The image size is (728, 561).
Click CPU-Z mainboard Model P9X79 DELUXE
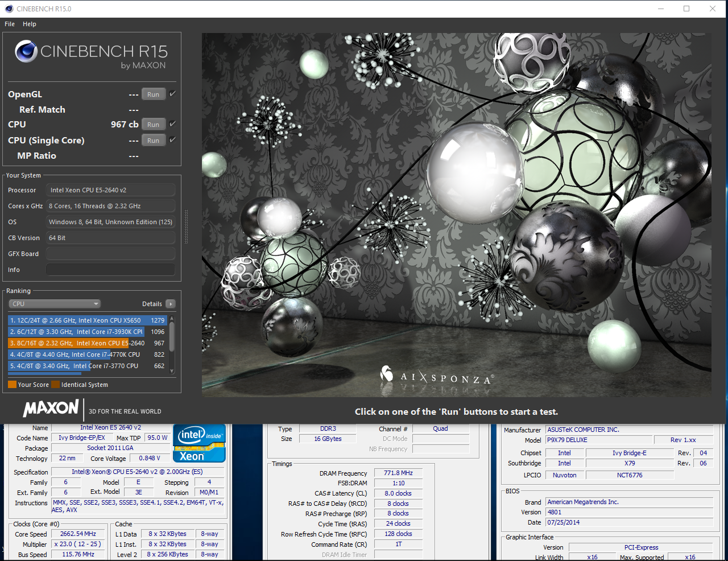(599, 440)
